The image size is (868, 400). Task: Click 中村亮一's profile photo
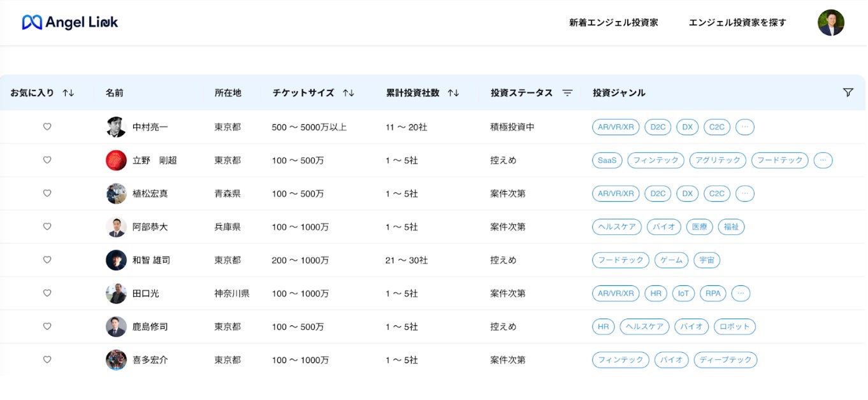(116, 127)
